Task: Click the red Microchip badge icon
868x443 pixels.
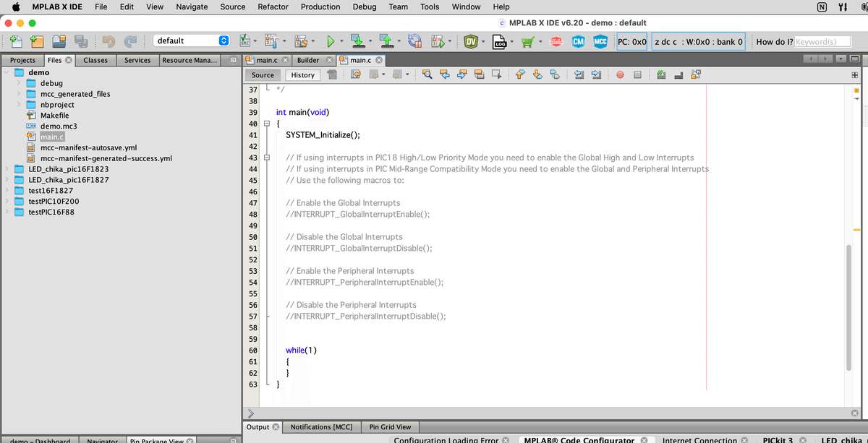Action: [557, 41]
